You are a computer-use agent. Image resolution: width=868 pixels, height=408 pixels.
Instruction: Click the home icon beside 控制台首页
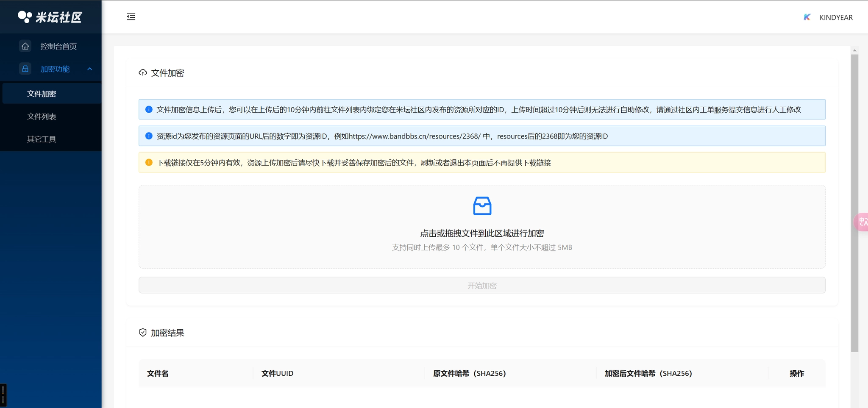coord(25,46)
